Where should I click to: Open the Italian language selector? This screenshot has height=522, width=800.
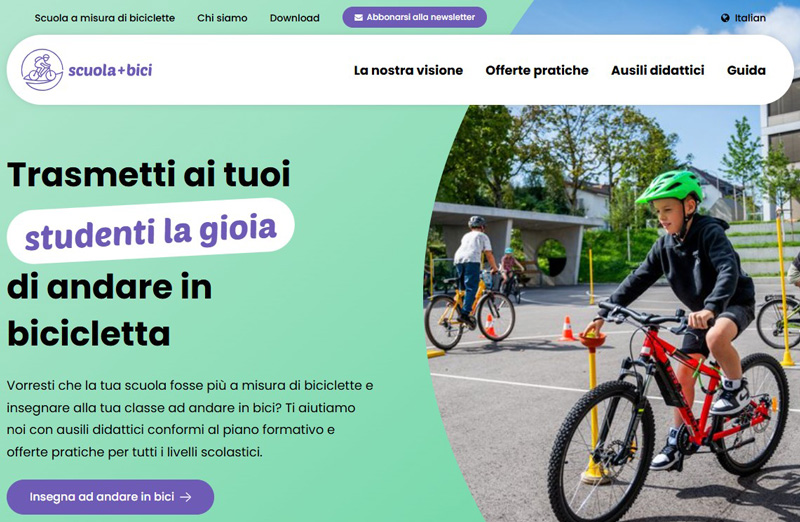tap(743, 18)
